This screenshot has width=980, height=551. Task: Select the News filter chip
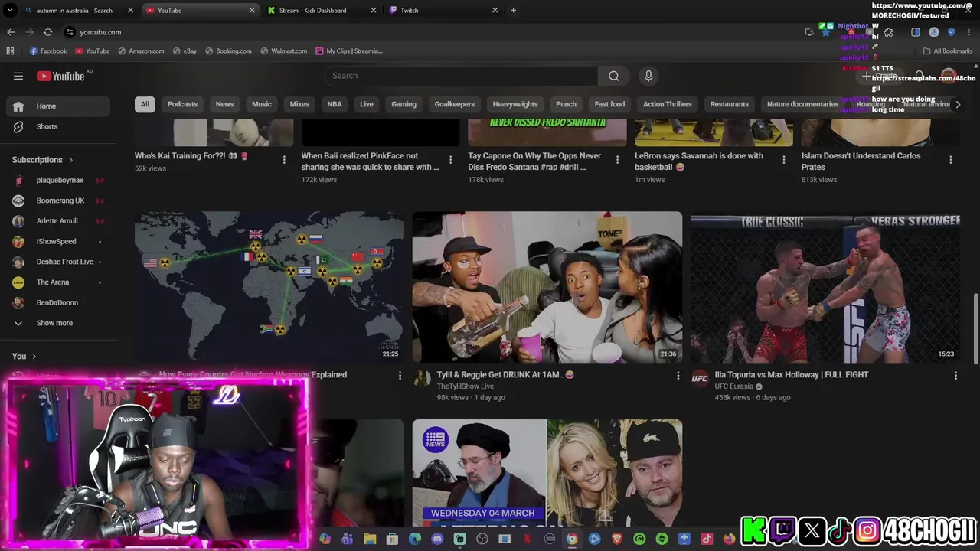224,104
